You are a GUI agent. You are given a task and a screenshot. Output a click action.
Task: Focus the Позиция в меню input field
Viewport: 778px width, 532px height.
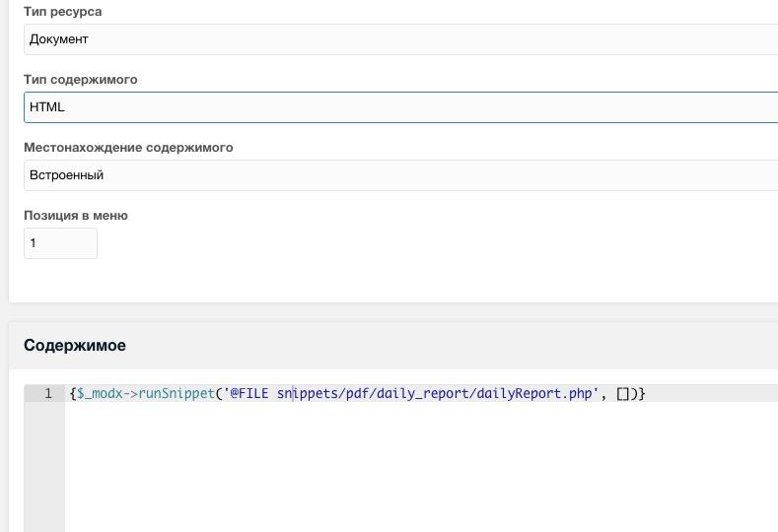coord(60,243)
